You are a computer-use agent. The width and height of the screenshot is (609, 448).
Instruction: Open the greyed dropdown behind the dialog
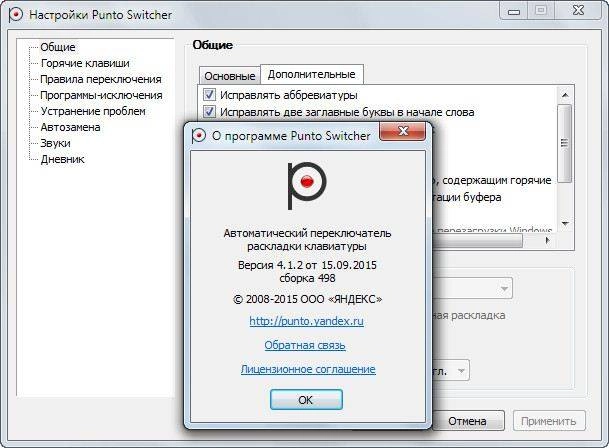coord(473,289)
